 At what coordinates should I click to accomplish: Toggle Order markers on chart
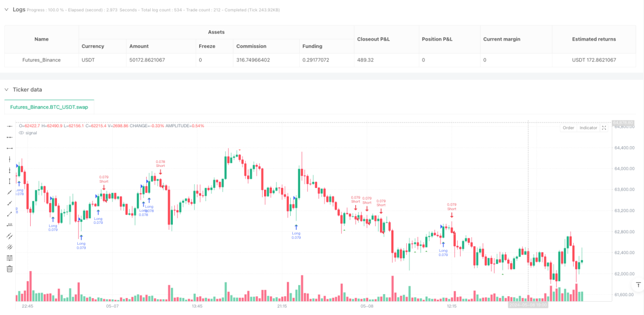pyautogui.click(x=568, y=128)
